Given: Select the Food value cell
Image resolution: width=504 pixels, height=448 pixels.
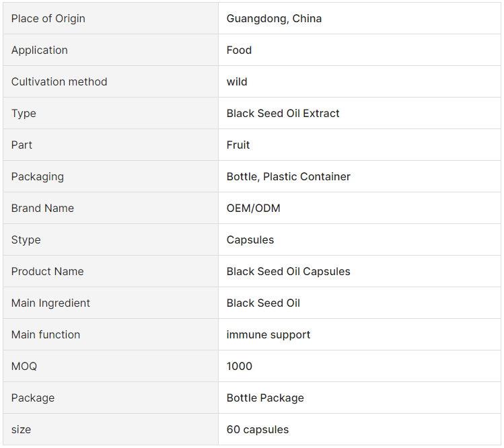Looking at the screenshot, I should pos(359,50).
